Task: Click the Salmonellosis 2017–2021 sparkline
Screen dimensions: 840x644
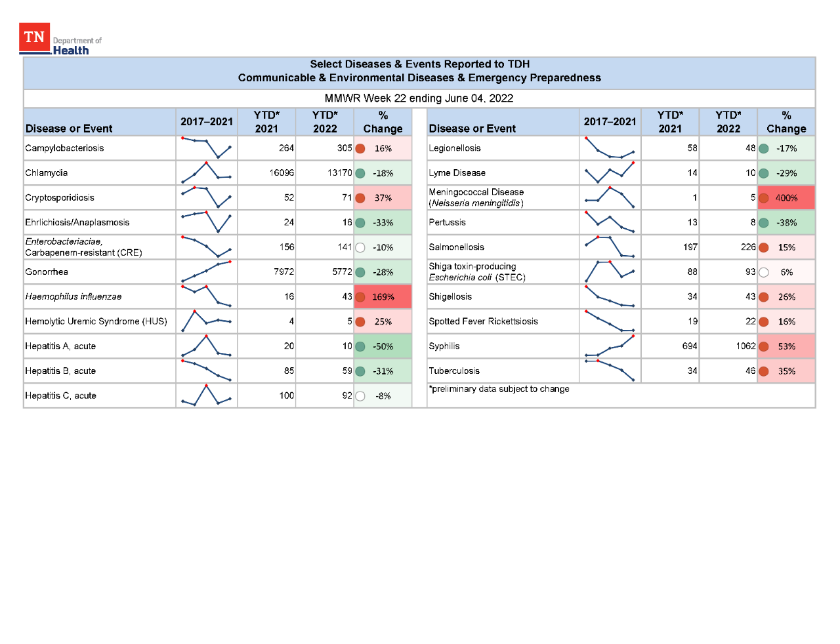Action: [x=610, y=247]
